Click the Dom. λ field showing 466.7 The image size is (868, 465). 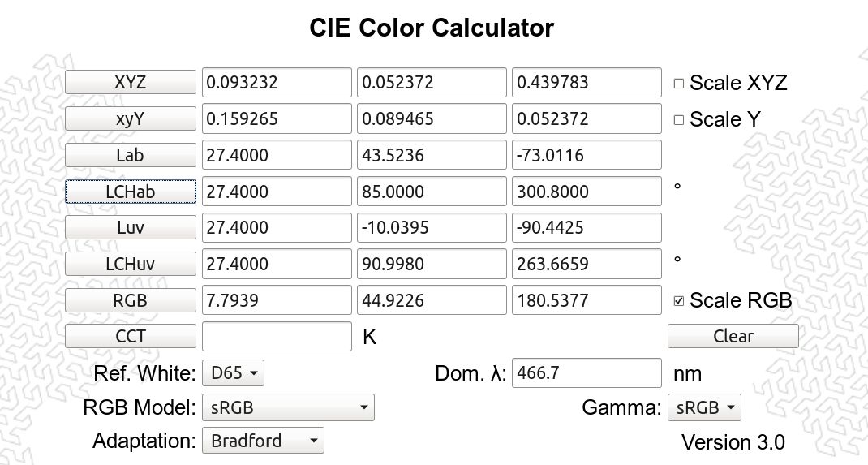point(587,372)
